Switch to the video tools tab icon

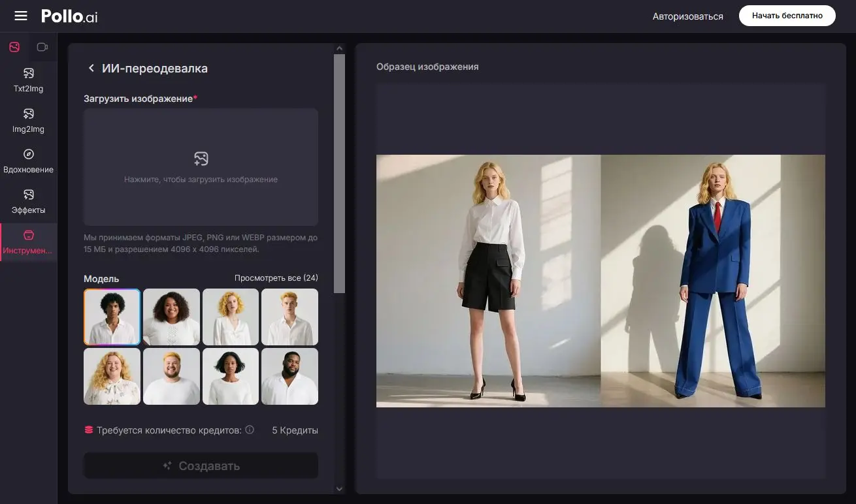pyautogui.click(x=42, y=47)
